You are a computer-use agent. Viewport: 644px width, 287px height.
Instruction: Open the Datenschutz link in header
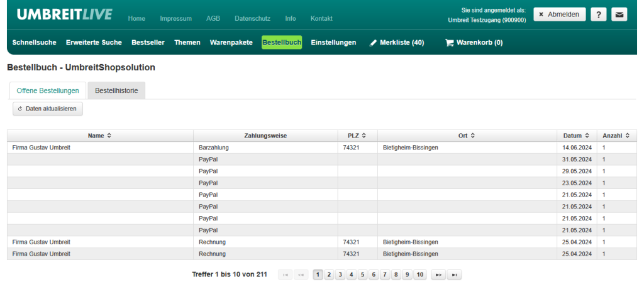[250, 19]
